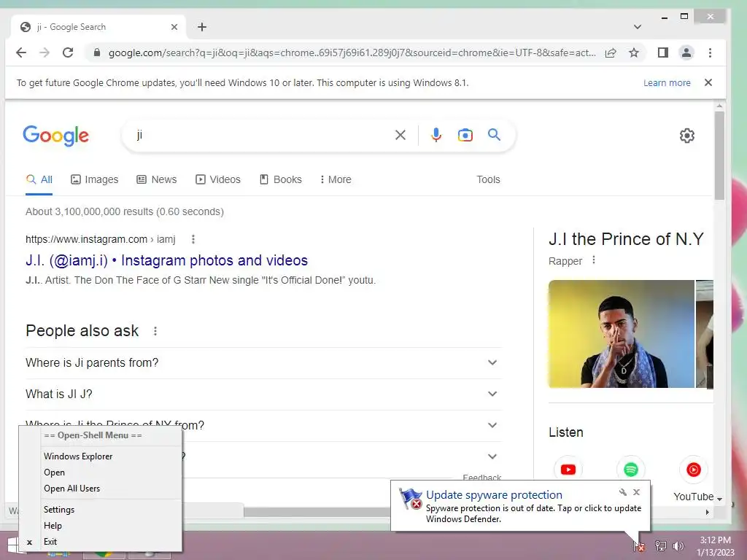Click the horizontal scrollbar at bottom
This screenshot has height=560, width=747.
tap(317, 511)
